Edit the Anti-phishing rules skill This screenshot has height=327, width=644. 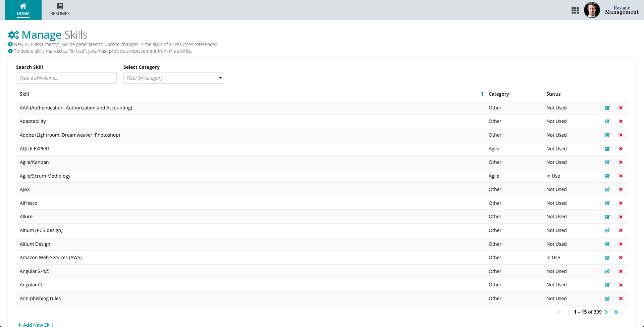click(x=607, y=298)
